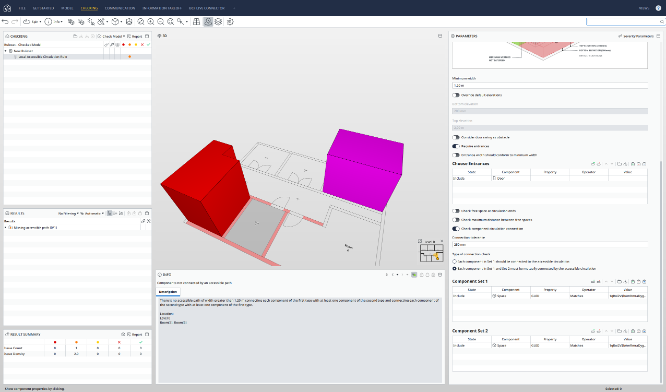Screen dimensions: 666x392
Task: Click the highlighted view mode icon in toolbar
Action: click(x=208, y=22)
